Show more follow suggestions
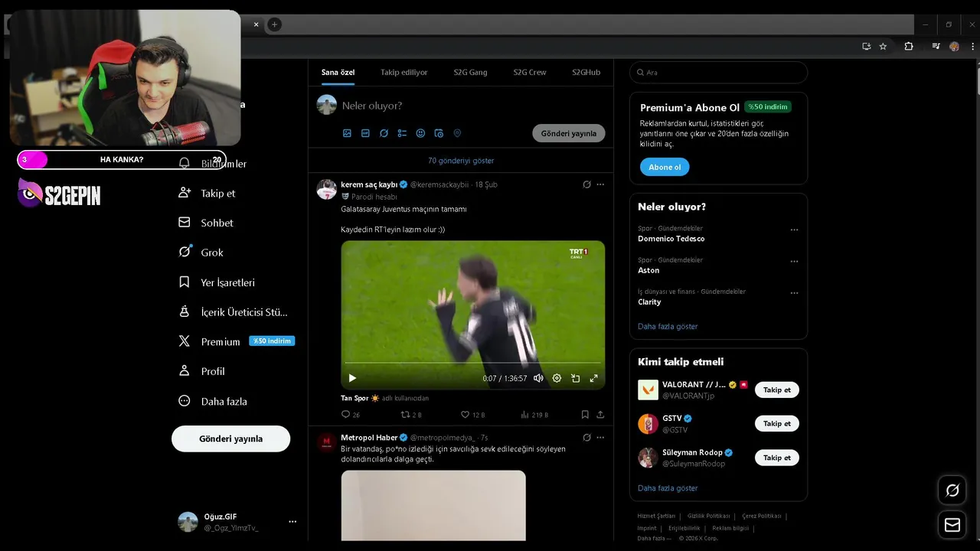The width and height of the screenshot is (980, 551). click(x=668, y=487)
